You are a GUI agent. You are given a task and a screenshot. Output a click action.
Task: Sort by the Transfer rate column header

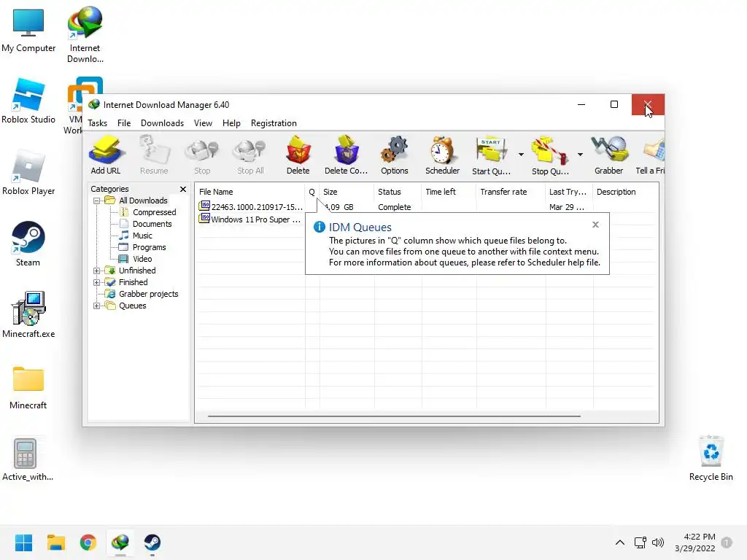(511, 192)
